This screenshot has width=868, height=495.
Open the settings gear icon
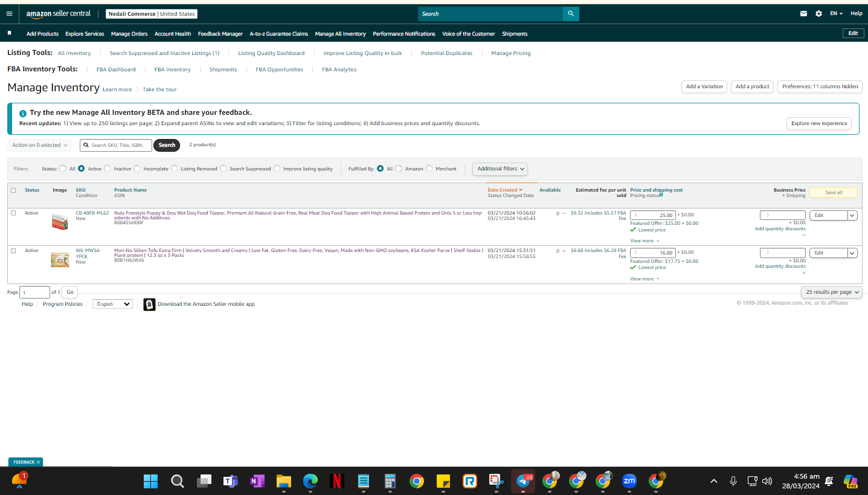click(818, 13)
